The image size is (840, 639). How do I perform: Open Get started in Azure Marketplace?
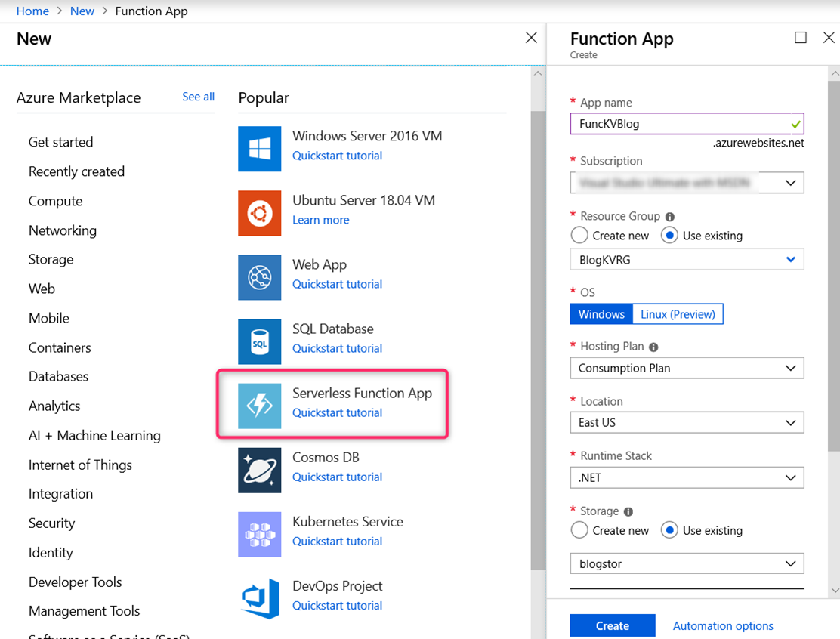click(60, 142)
